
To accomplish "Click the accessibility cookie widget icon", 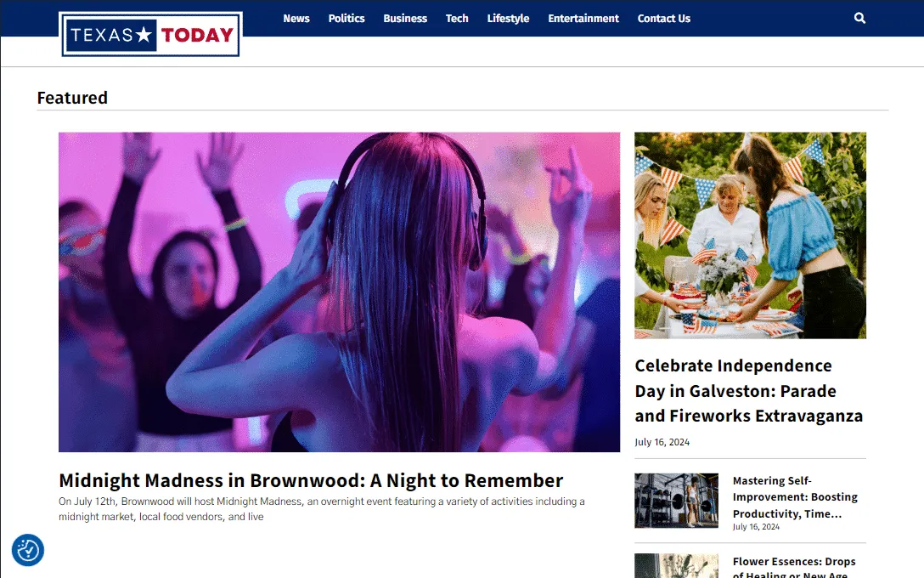I will (28, 550).
